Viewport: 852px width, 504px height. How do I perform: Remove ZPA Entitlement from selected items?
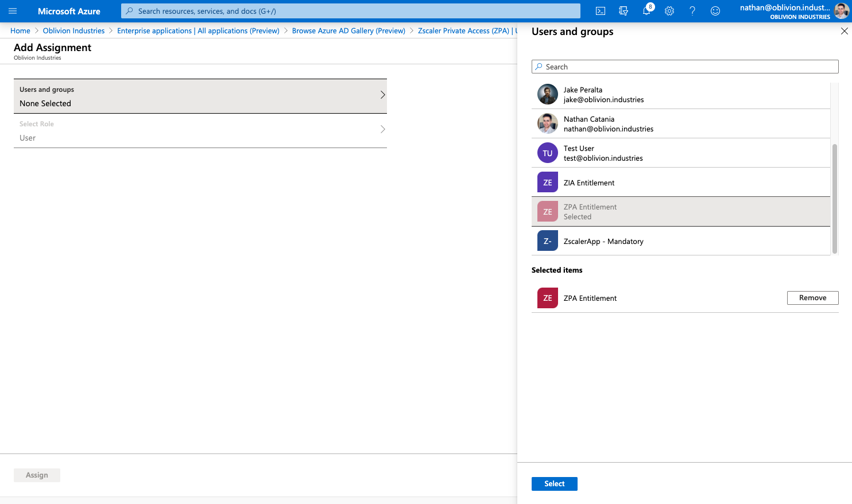(812, 298)
